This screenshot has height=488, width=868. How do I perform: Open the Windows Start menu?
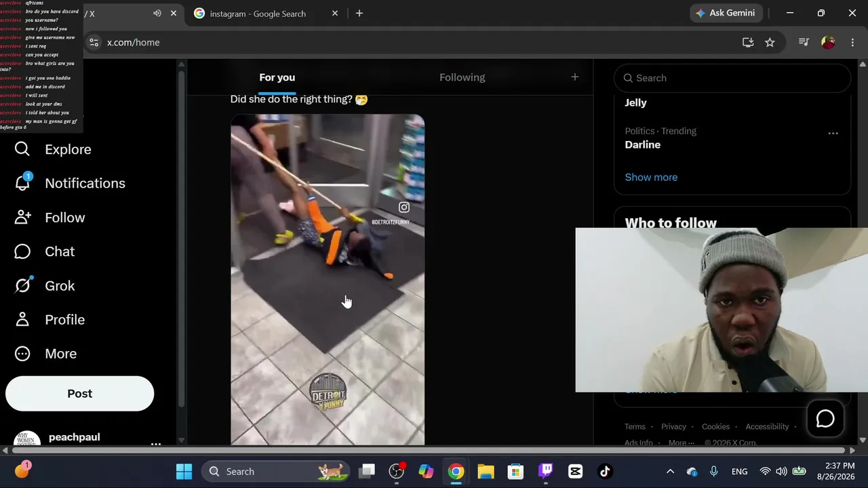[184, 471]
